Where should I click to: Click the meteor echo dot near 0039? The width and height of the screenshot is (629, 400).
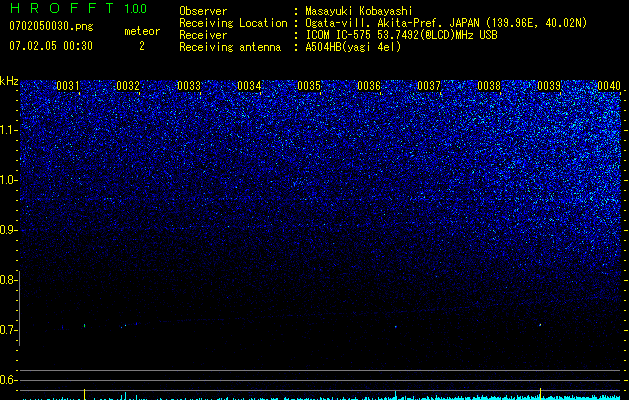pos(540,325)
